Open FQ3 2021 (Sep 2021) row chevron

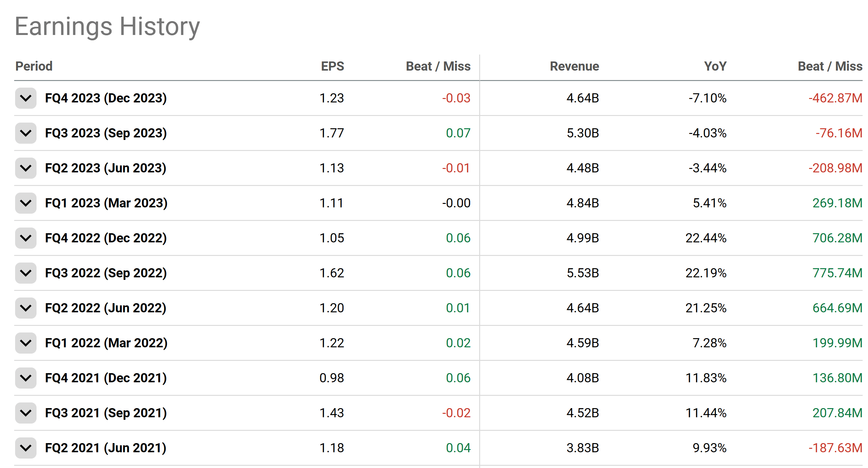point(26,413)
